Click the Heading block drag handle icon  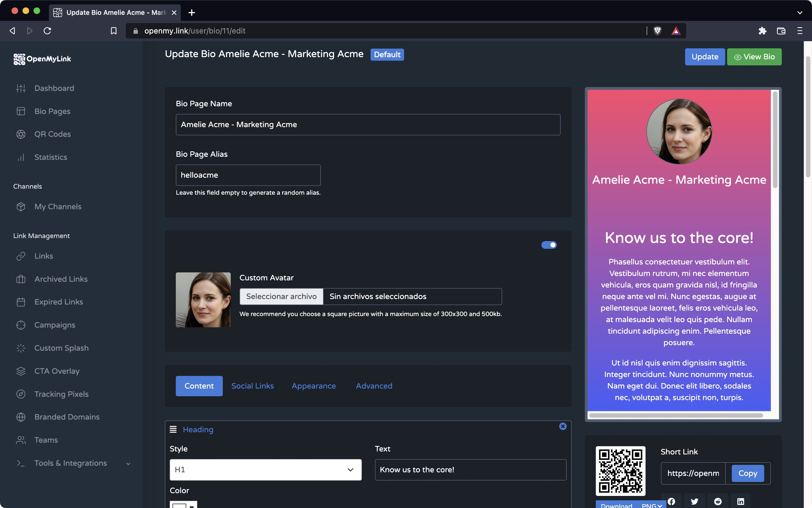[x=173, y=429]
